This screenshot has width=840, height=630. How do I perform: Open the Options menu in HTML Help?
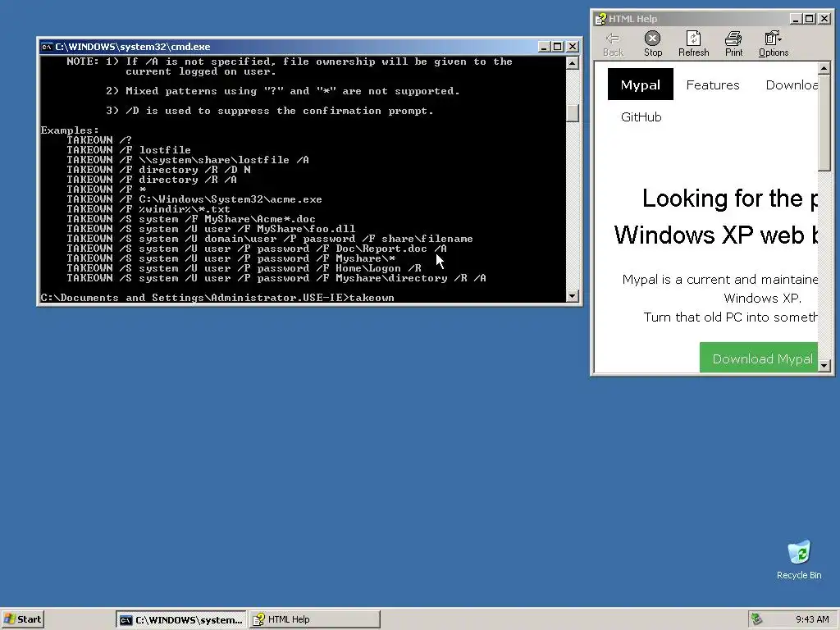tap(773, 44)
